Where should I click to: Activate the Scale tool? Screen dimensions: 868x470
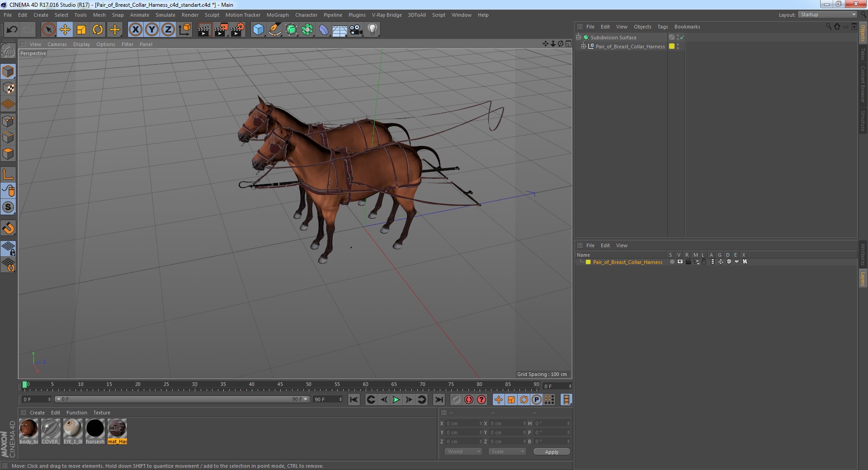[81, 30]
